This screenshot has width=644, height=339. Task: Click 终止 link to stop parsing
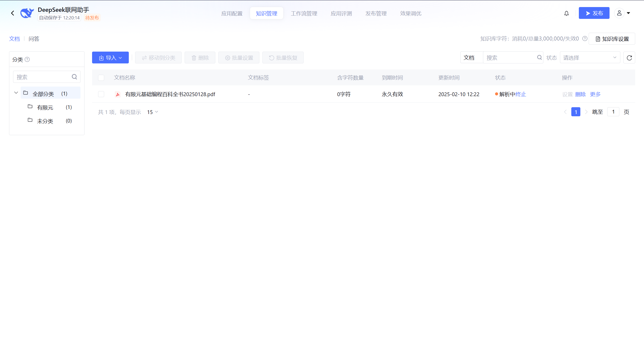pyautogui.click(x=521, y=94)
